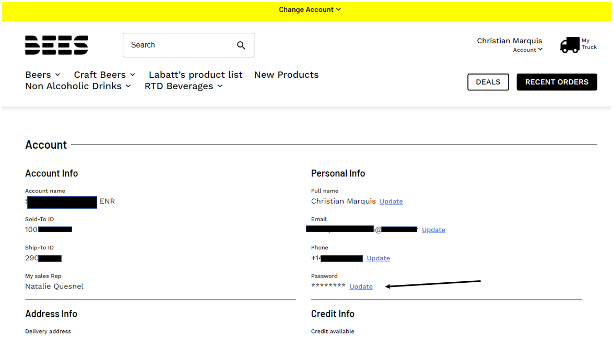Open My Truck cart icon
The height and width of the screenshot is (360, 614).
click(578, 45)
